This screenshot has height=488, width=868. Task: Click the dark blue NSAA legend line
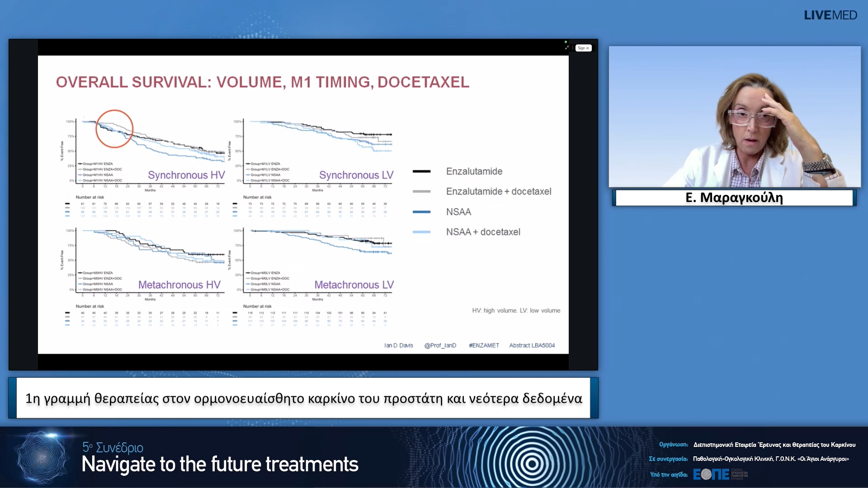(x=421, y=212)
